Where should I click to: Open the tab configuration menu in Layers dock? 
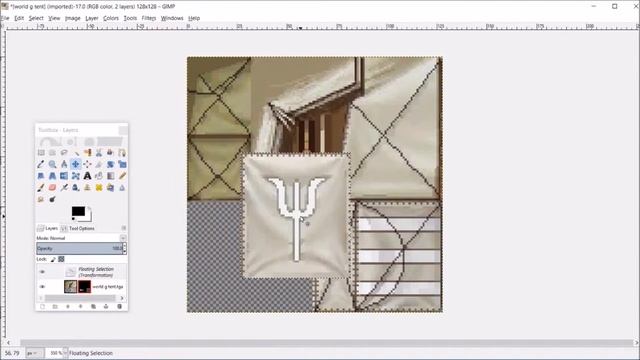pos(124,228)
